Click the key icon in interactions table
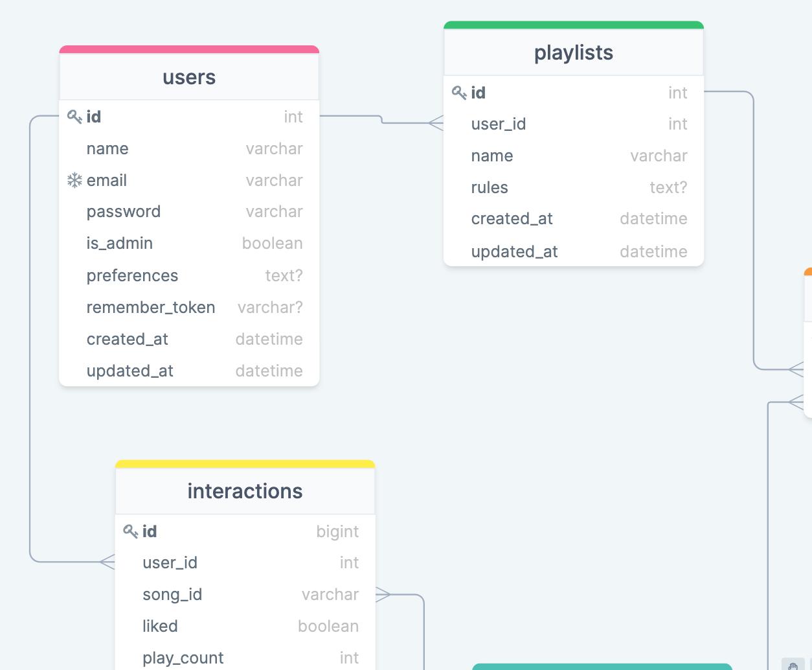 (130, 531)
